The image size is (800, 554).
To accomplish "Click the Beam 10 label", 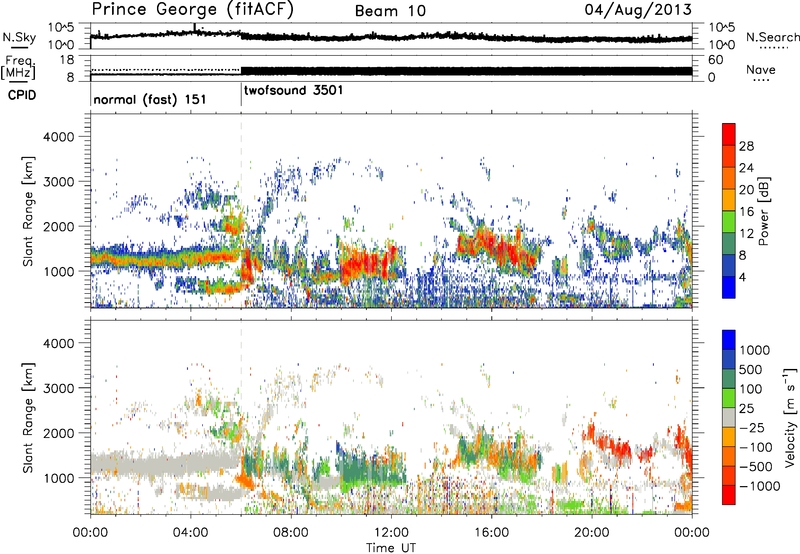I will [x=390, y=11].
